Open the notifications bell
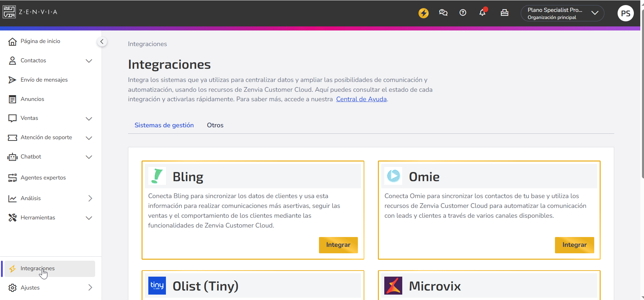 [482, 13]
